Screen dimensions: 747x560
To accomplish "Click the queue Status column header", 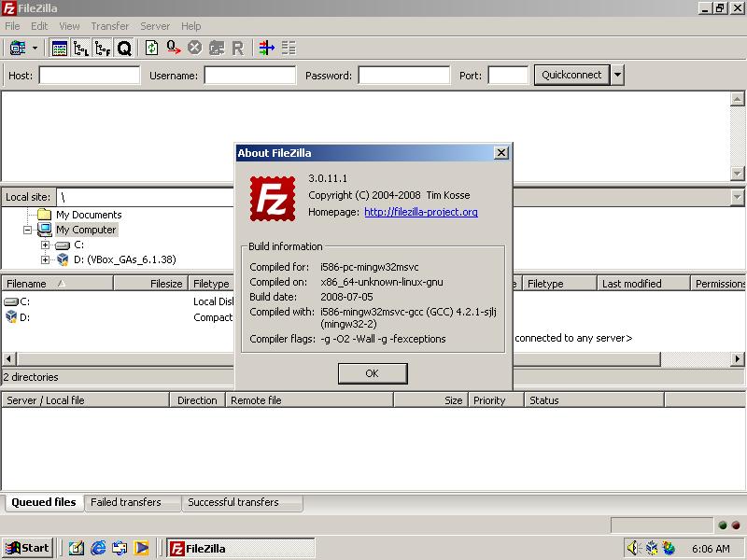I will 594,400.
